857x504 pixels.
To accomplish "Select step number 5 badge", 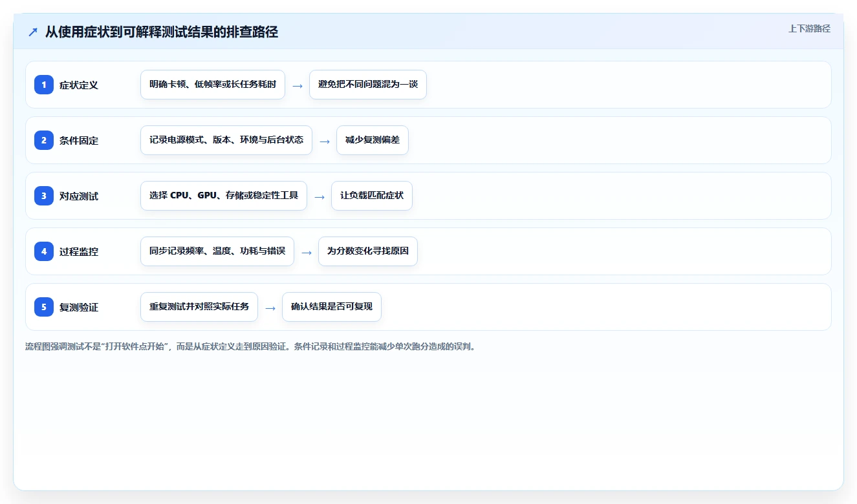I will click(44, 306).
